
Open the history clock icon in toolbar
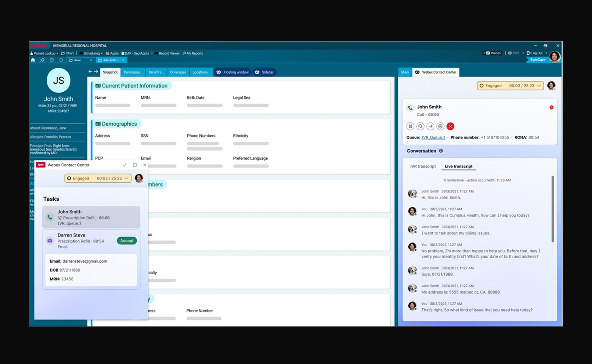click(52, 60)
